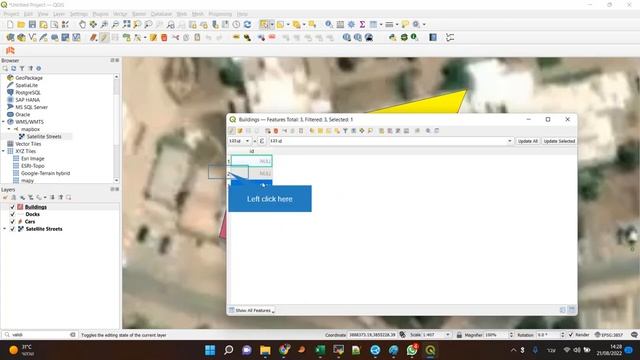Collapse the mapbox connection node
Viewport: 640px width, 360px height.
pos(9,129)
